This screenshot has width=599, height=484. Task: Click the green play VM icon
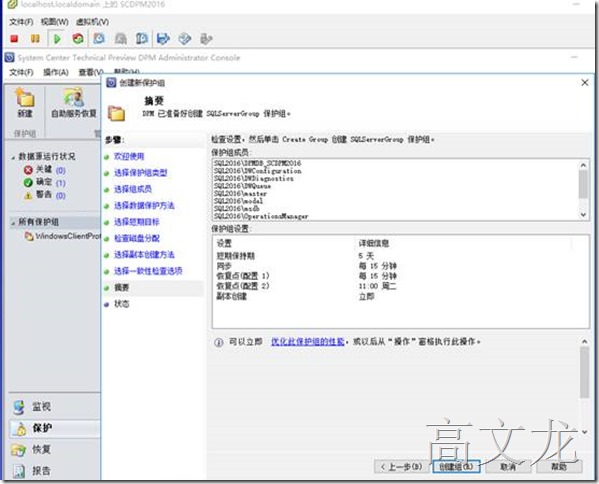[57, 39]
